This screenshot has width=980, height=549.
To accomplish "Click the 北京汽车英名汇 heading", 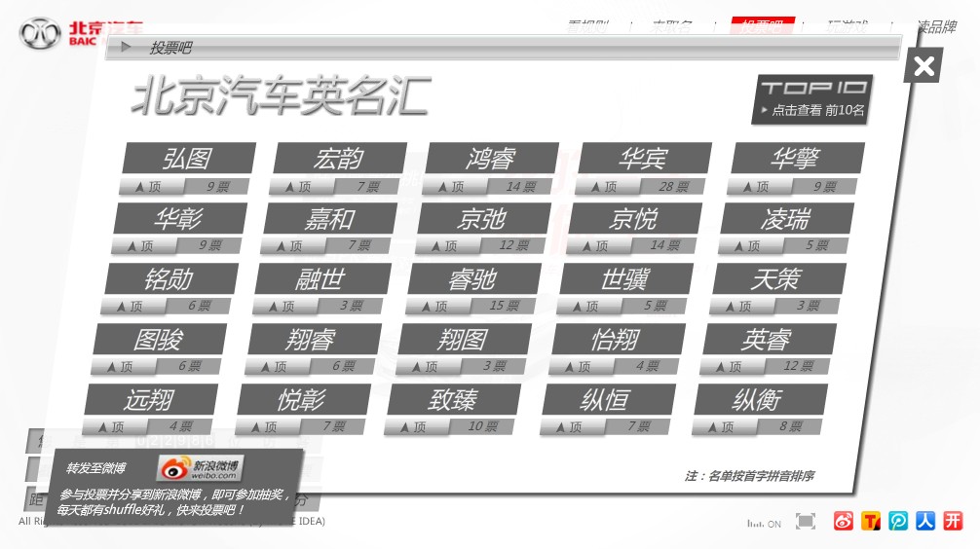I will (282, 96).
